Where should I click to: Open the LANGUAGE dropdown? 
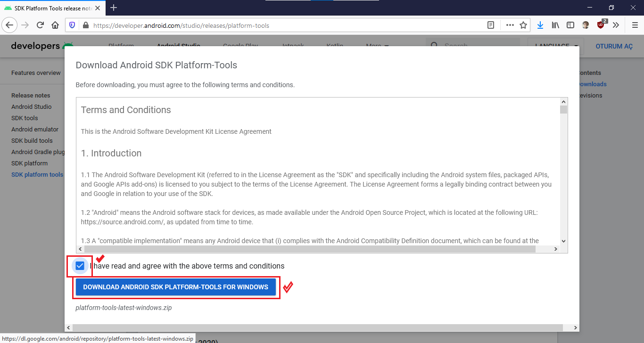pos(556,46)
